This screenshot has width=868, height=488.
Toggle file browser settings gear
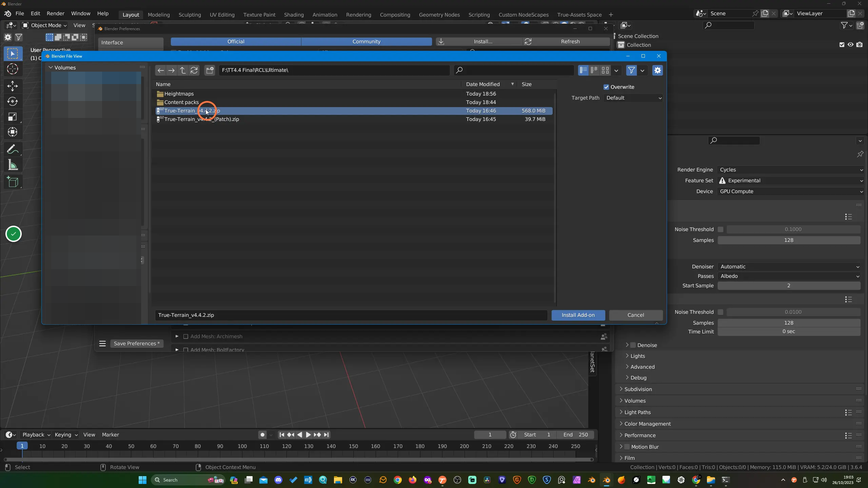(x=657, y=70)
